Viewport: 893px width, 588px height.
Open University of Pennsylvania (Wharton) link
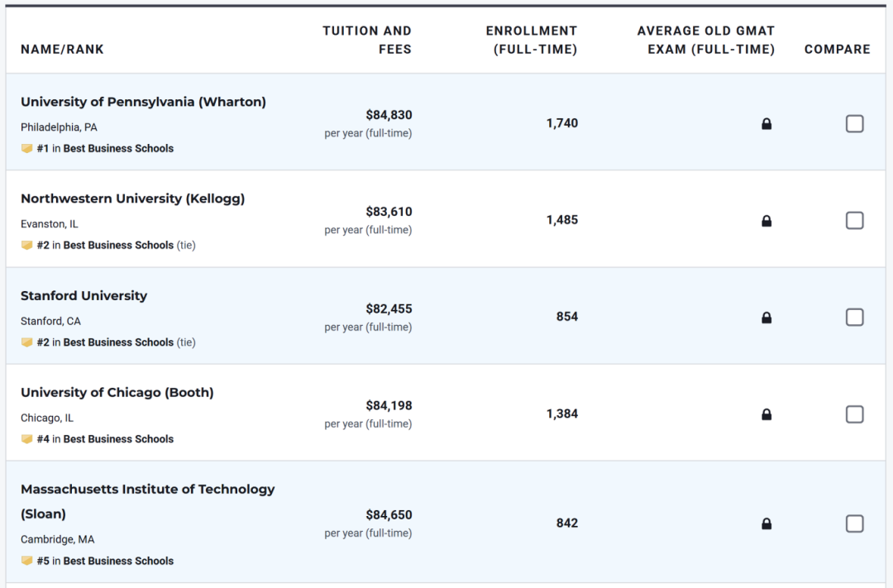[143, 103]
